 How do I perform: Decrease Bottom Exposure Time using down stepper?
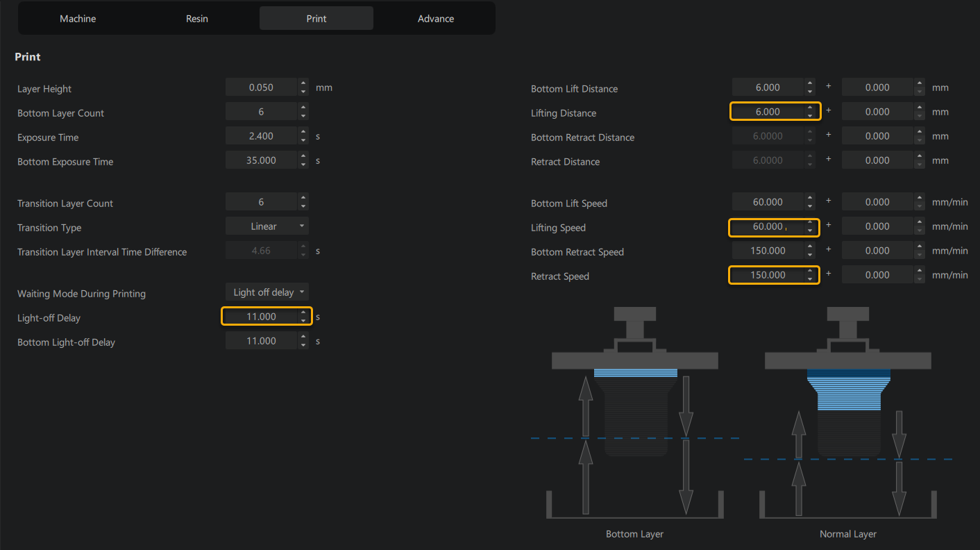click(303, 165)
